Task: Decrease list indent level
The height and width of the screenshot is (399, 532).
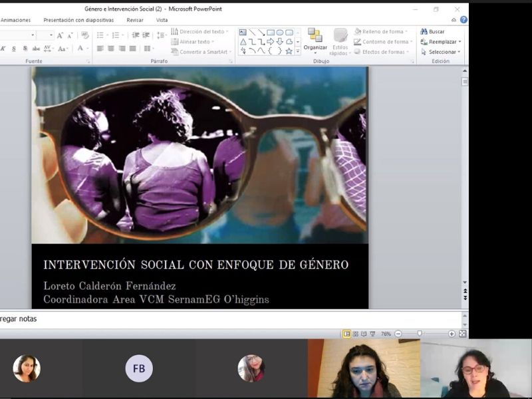Action: pos(136,35)
